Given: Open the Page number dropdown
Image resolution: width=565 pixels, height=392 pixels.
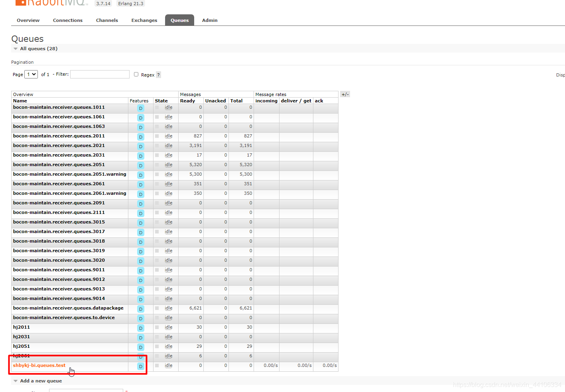Looking at the screenshot, I should (x=31, y=74).
